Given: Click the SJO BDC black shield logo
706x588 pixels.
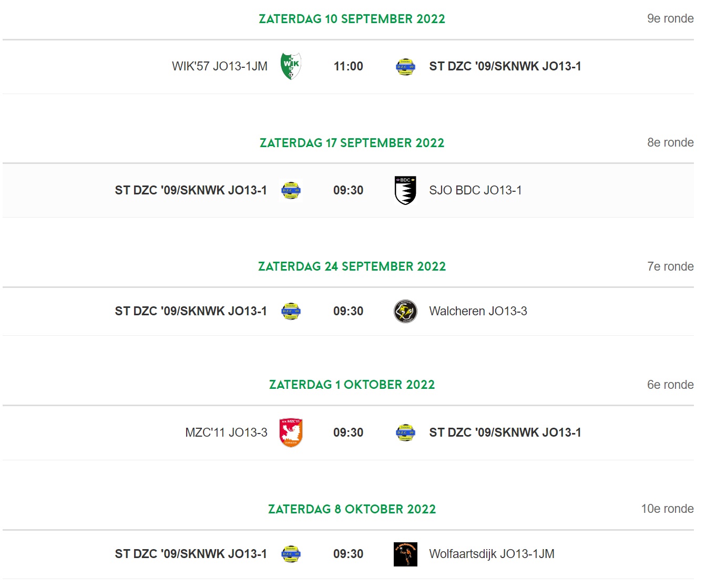Looking at the screenshot, I should coord(405,190).
